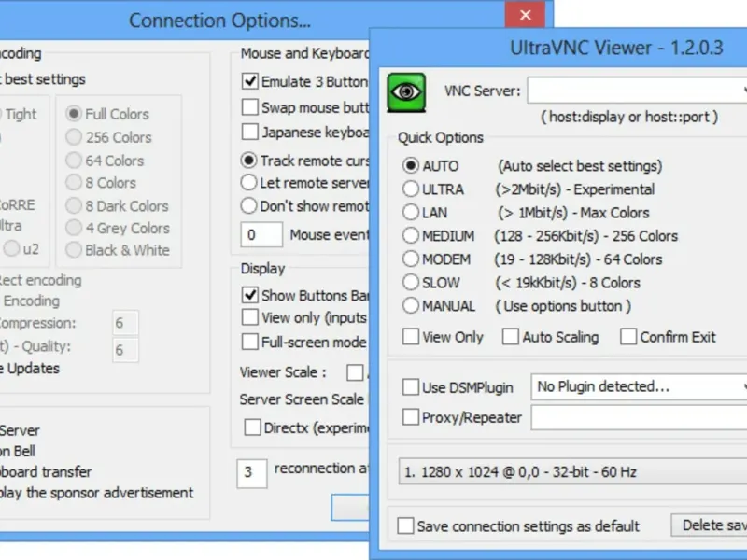The image size is (747, 560).
Task: Click the reconnection attempts number field
Action: 250,471
